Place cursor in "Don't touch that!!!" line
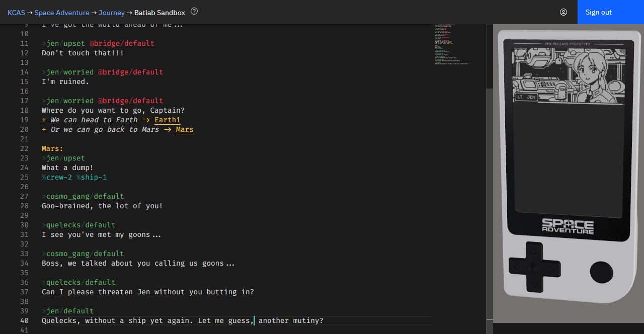The height and width of the screenshot is (334, 644). [83, 53]
